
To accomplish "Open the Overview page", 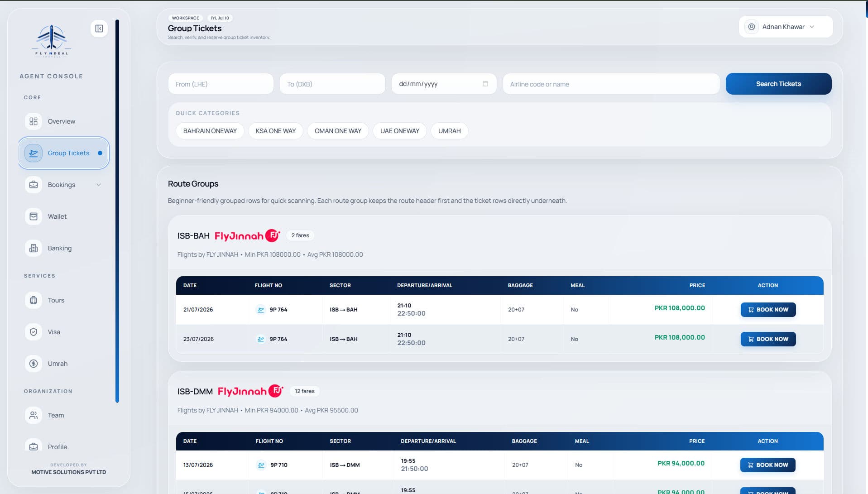I will click(63, 121).
